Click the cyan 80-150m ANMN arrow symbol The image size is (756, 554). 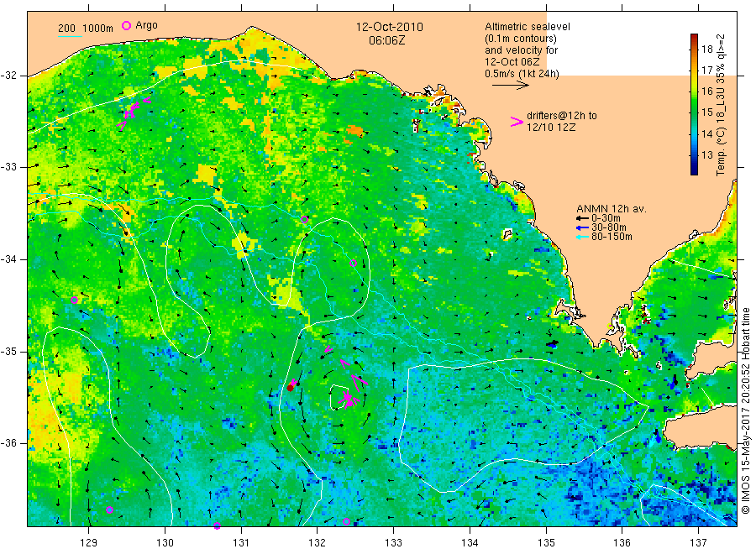tap(583, 237)
